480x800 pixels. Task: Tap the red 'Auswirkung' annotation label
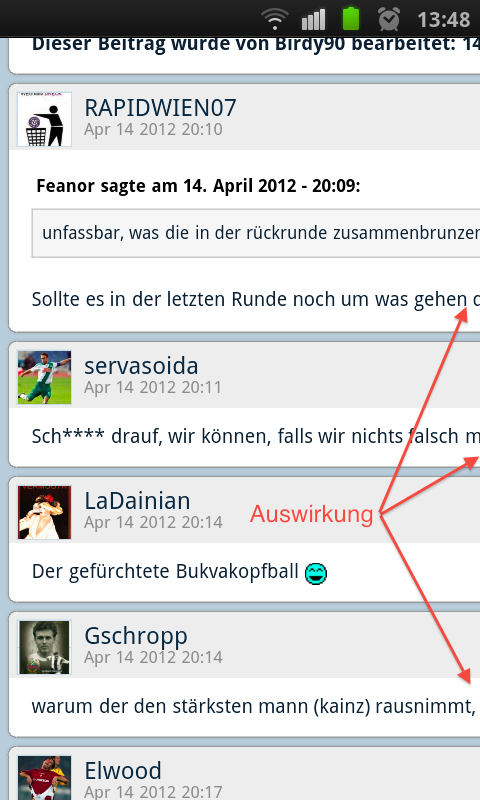tap(312, 514)
